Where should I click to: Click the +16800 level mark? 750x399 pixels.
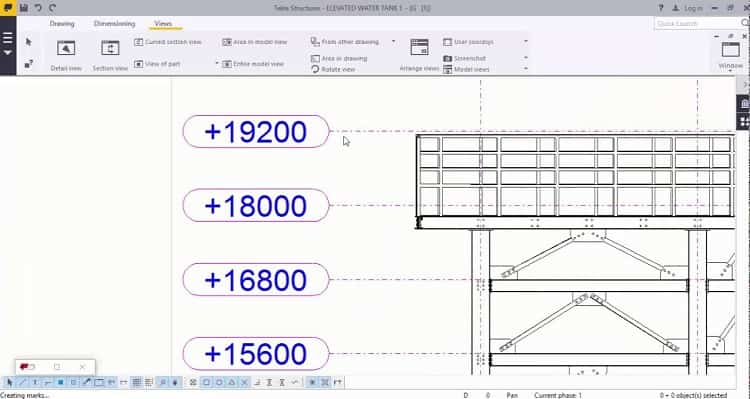256,280
